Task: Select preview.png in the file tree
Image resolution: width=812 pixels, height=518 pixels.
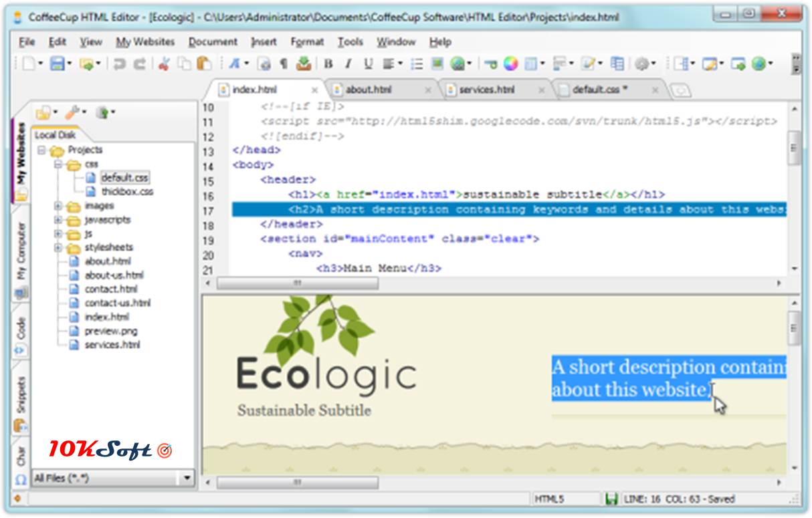Action: 111,331
